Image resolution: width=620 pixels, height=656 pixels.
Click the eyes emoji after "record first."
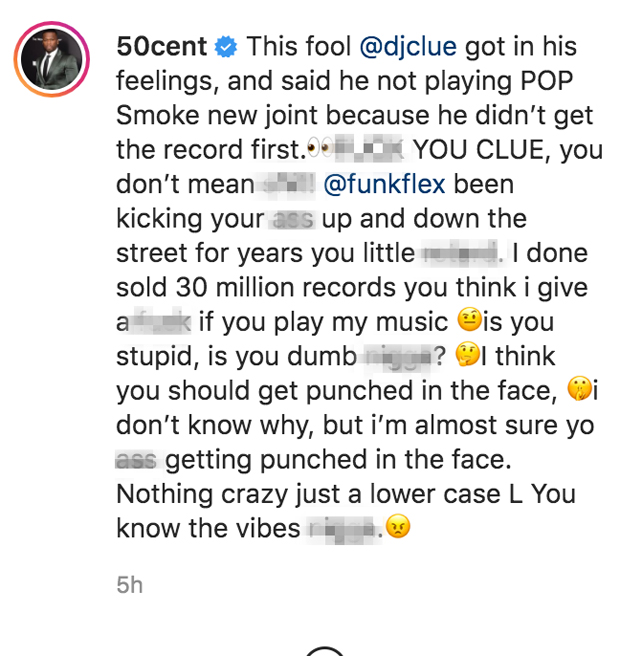tap(319, 150)
